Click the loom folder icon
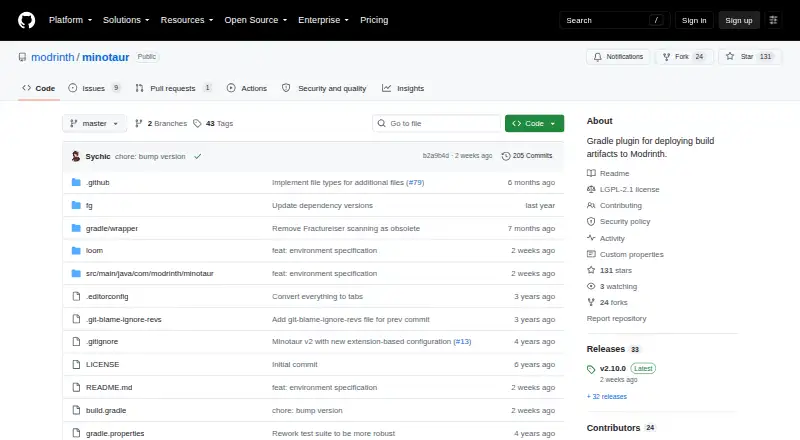Screen dimensions: 800x440 76,251
